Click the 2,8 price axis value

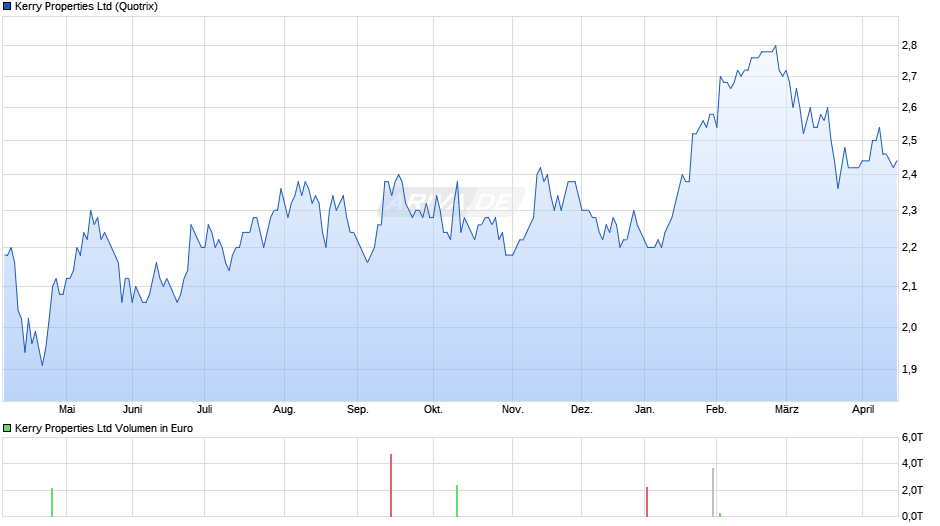[x=909, y=46]
